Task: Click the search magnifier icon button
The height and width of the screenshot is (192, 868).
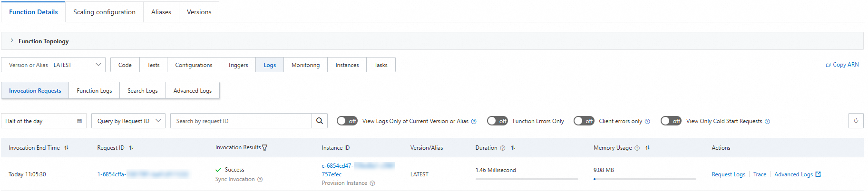Action: pyautogui.click(x=320, y=121)
